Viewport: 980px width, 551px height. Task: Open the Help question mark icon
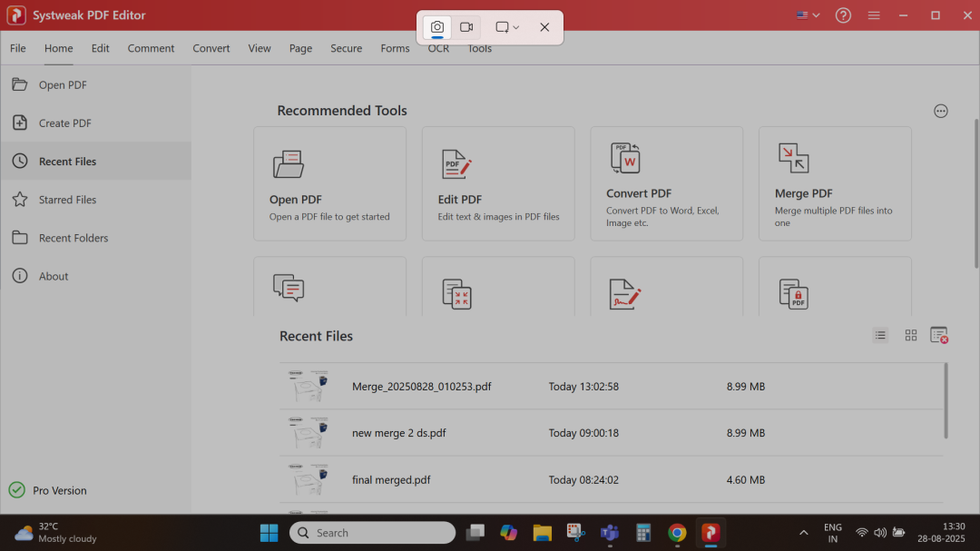coord(843,15)
